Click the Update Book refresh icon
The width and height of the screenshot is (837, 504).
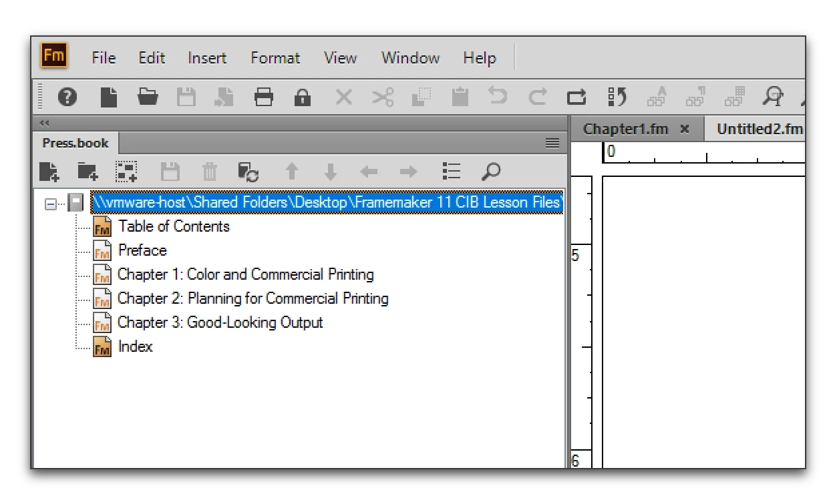(x=248, y=172)
